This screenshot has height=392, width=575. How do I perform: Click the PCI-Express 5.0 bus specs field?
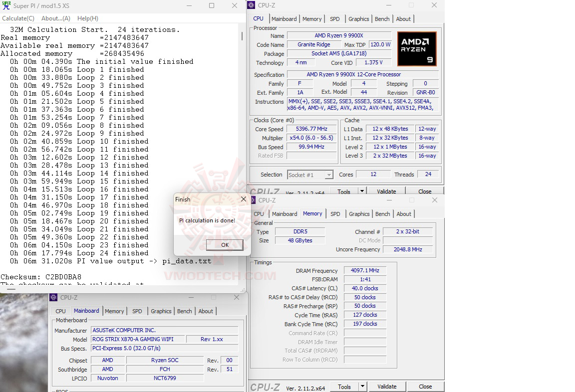[x=165, y=349]
